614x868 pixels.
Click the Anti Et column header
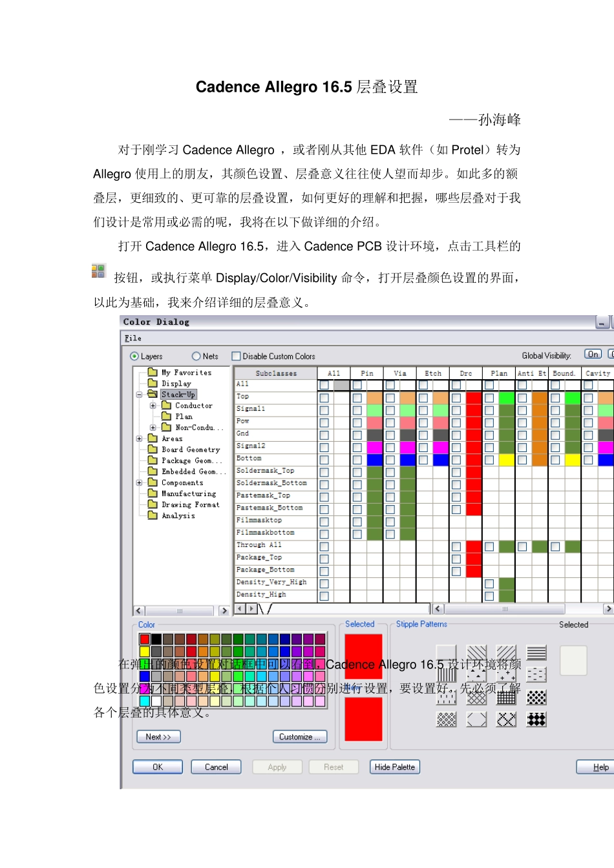coord(532,373)
